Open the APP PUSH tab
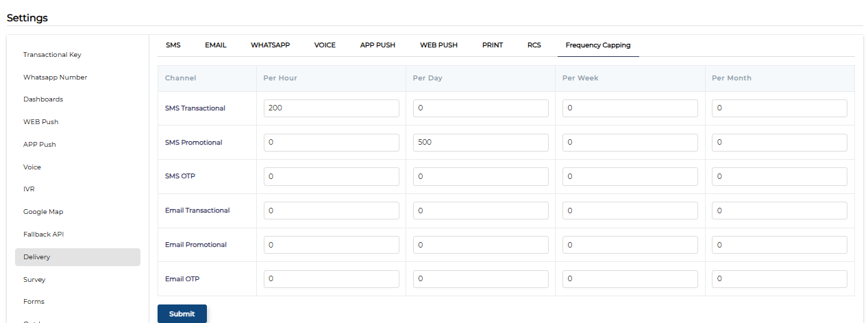Viewport: 868px width, 323px height. pos(377,45)
